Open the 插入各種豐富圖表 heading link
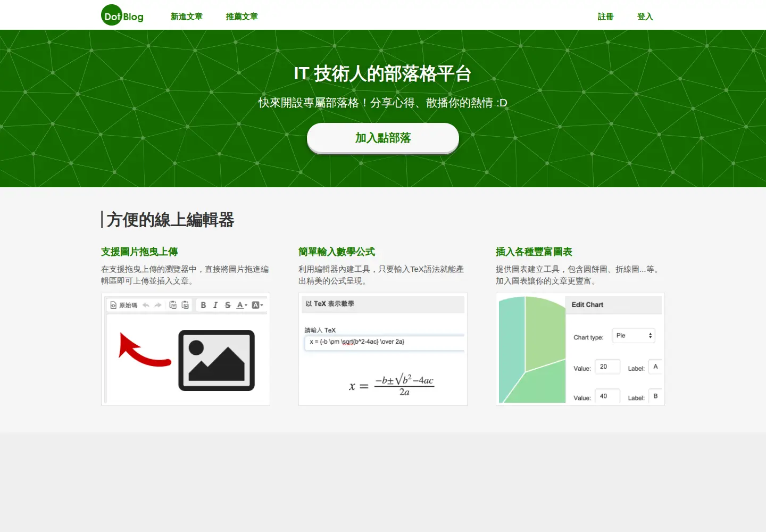Image resolution: width=766 pixels, height=532 pixels. point(534,252)
